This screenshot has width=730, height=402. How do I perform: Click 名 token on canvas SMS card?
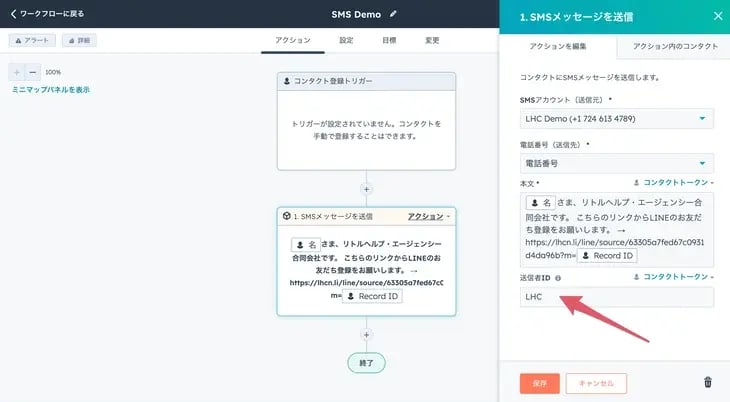306,245
